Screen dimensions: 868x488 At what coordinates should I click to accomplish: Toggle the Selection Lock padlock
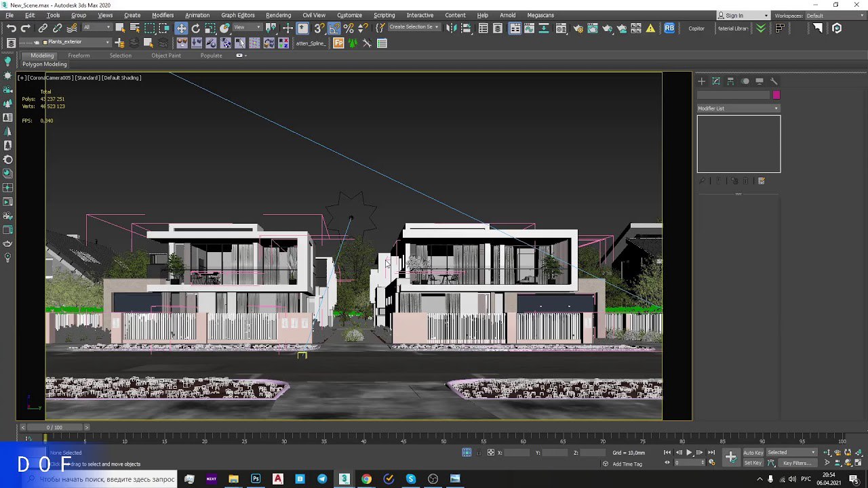[x=479, y=452]
